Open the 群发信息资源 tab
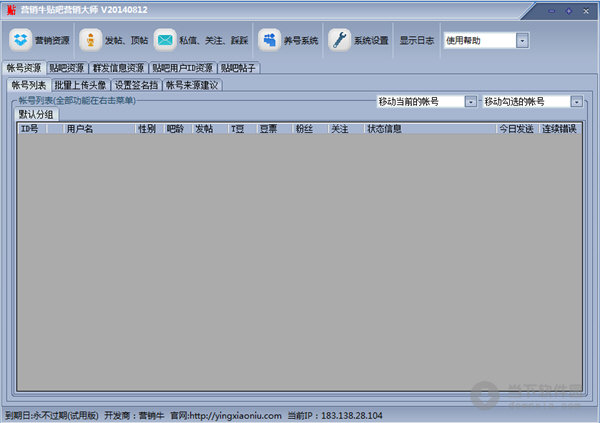 point(118,68)
